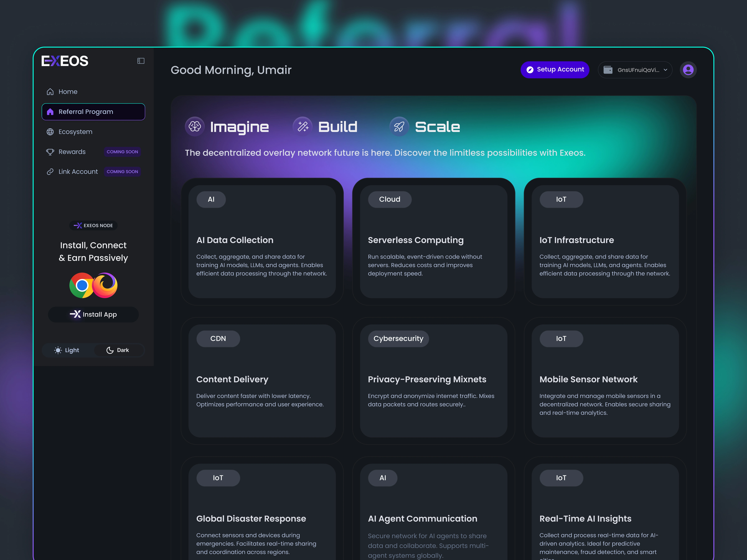The width and height of the screenshot is (747, 560).
Task: Open the Mobile Sensor Network card title
Action: [588, 379]
